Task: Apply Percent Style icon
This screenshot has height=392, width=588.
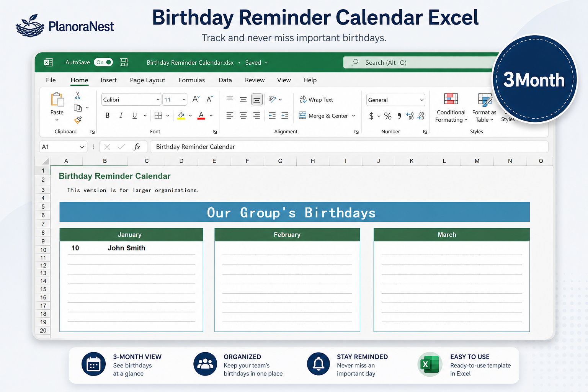Action: coord(388,116)
